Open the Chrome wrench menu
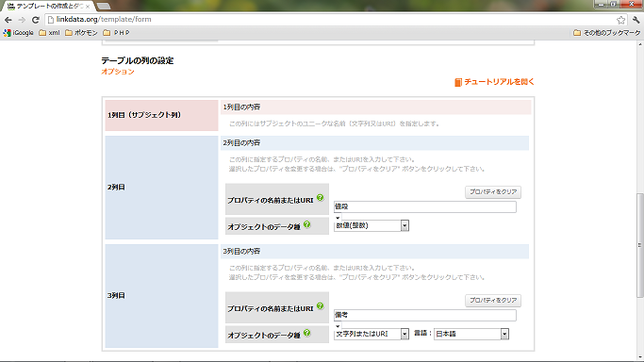 (636, 19)
